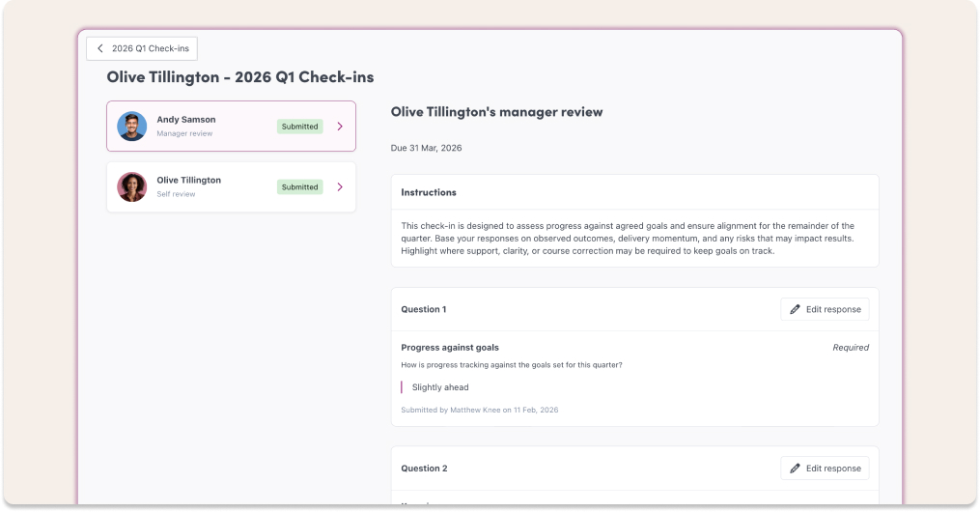Click the Submitted badge on Olive Tillington's review

point(299,187)
